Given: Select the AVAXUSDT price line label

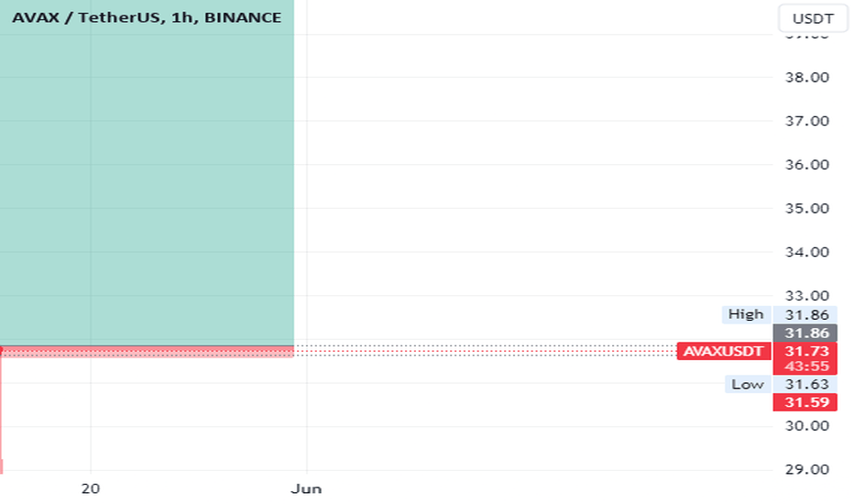Looking at the screenshot, I should tap(723, 351).
